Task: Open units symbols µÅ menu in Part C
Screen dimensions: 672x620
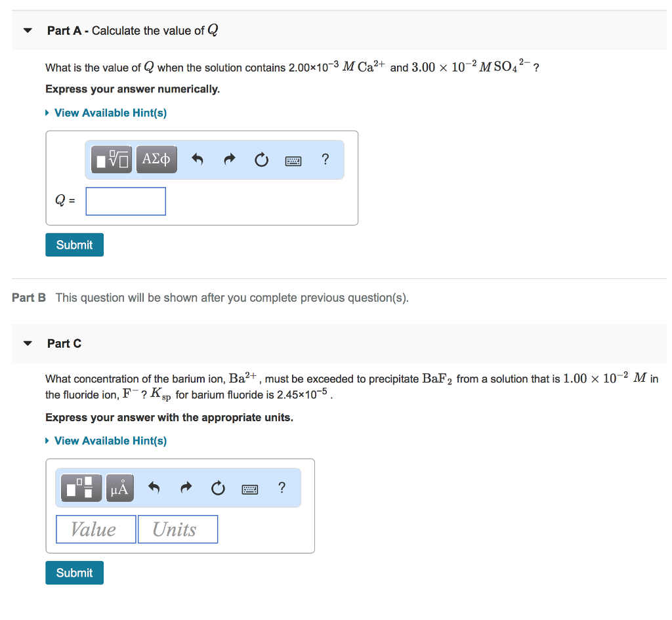Action: [119, 487]
